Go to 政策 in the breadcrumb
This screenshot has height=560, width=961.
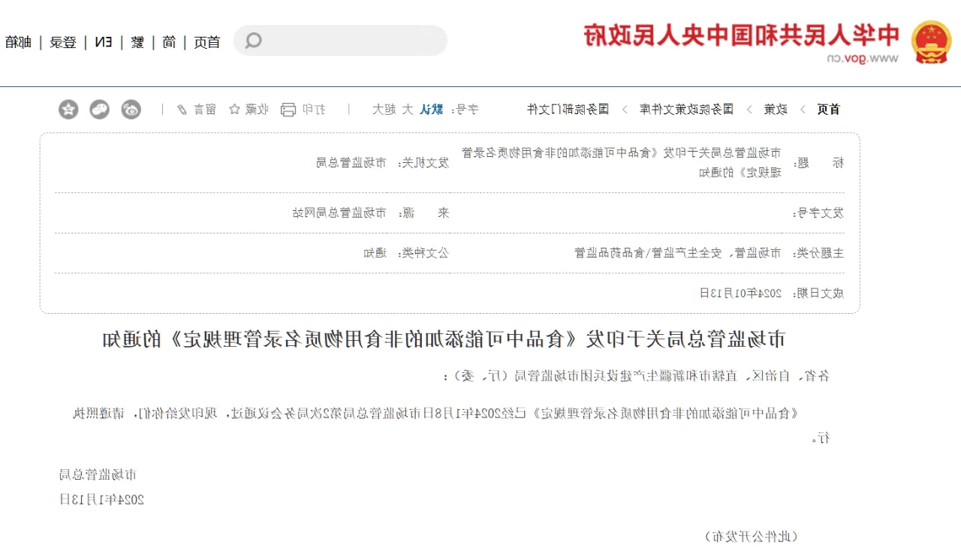[776, 110]
